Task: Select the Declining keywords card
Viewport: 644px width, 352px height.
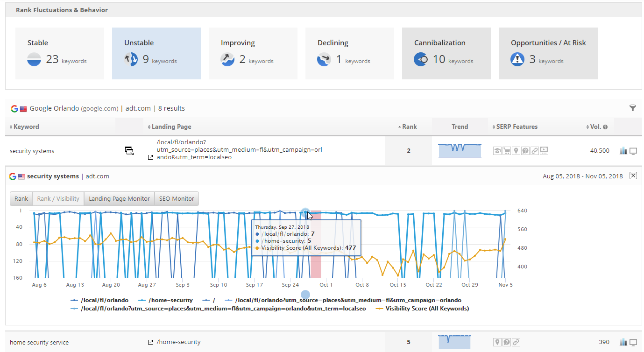Action: click(349, 53)
